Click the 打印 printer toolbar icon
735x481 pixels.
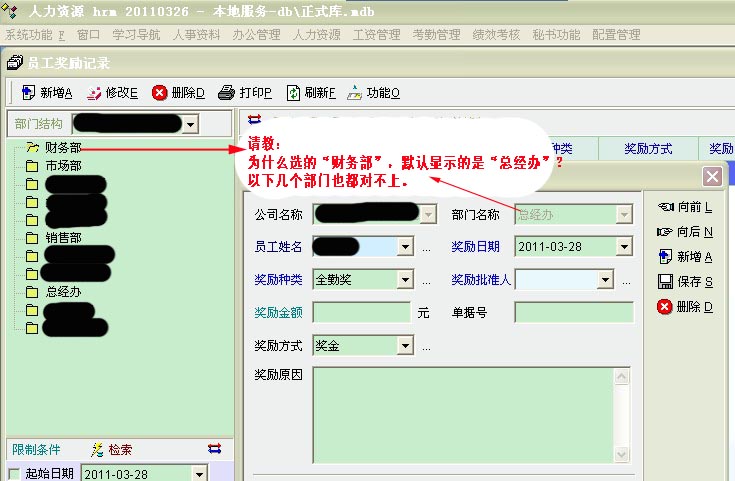(227, 93)
